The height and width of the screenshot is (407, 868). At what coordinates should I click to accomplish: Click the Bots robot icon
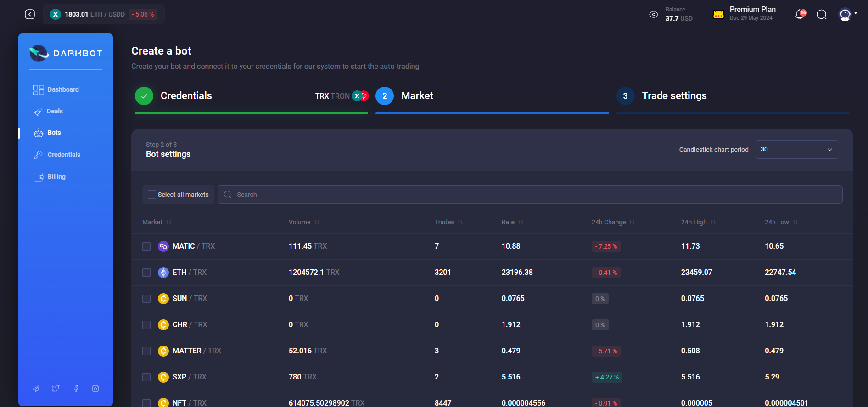(x=39, y=133)
